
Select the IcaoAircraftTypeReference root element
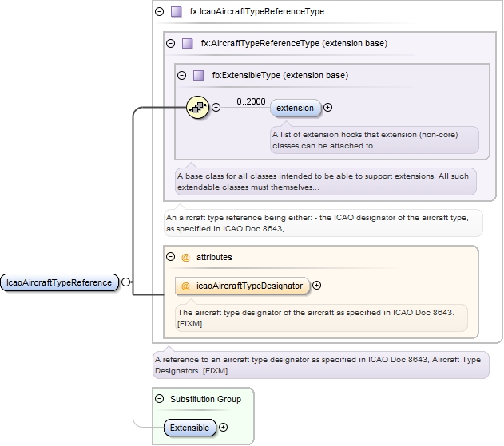point(60,282)
